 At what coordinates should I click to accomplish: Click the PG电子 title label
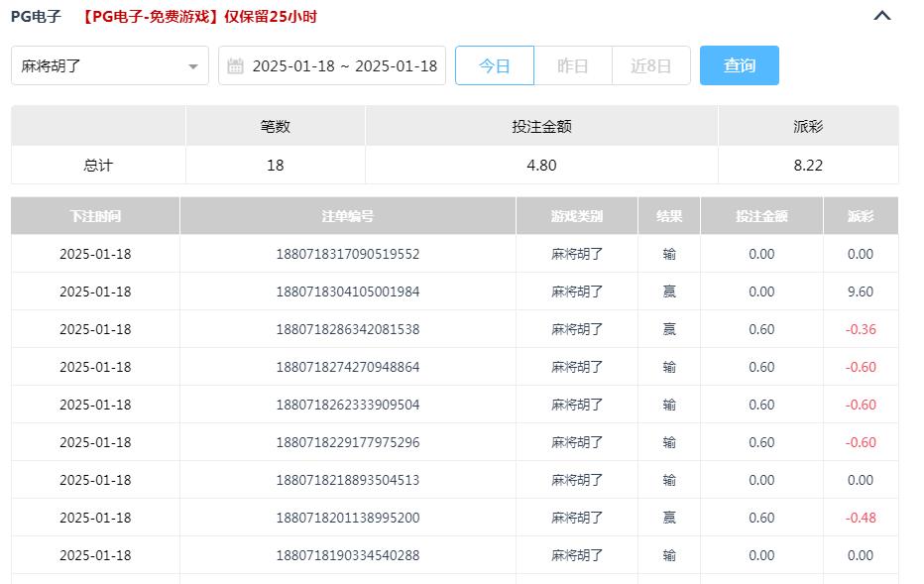[36, 16]
